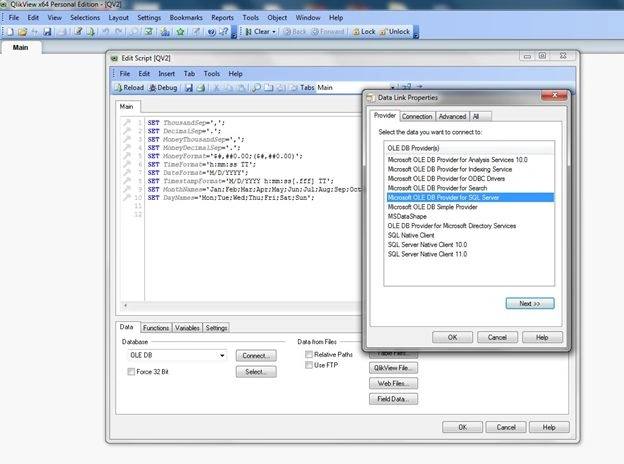This screenshot has height=464, width=624.
Task: Click the Connect... button
Action: tap(256, 355)
